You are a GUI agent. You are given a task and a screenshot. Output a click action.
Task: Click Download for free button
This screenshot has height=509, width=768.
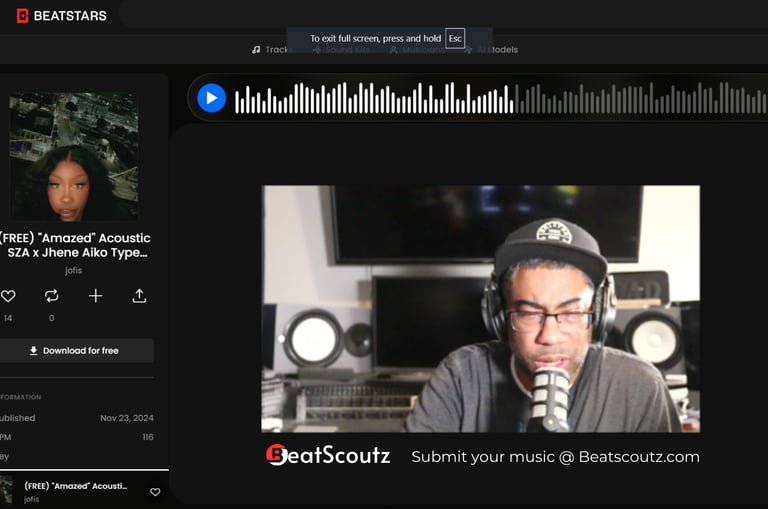pyautogui.click(x=76, y=351)
